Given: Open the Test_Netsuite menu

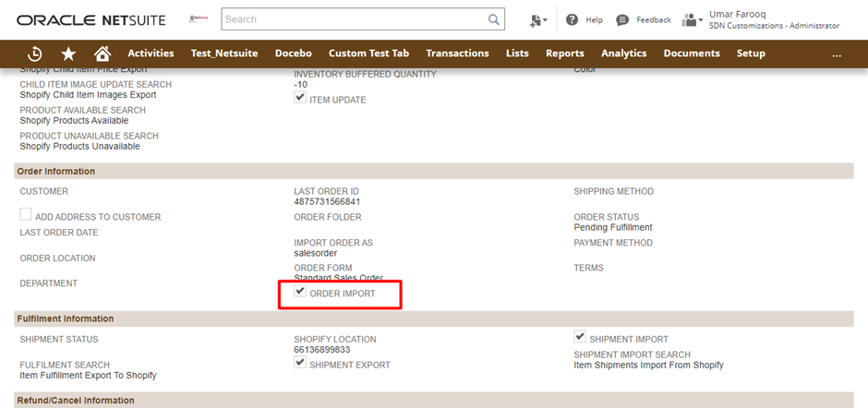Looking at the screenshot, I should [224, 54].
